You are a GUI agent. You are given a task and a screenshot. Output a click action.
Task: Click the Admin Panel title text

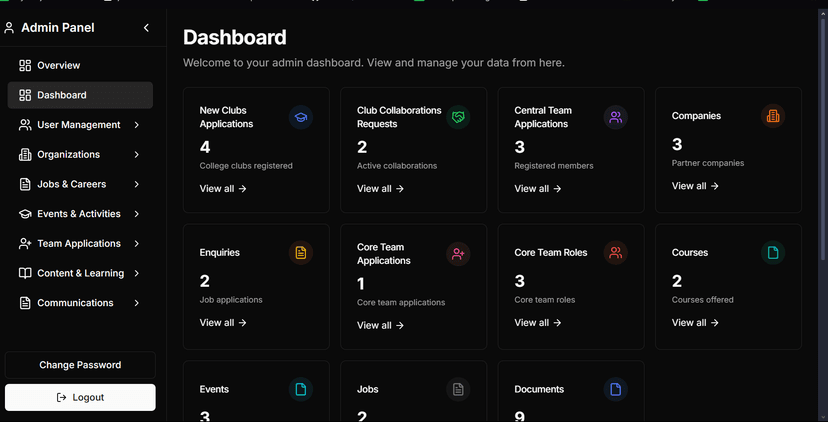point(58,28)
